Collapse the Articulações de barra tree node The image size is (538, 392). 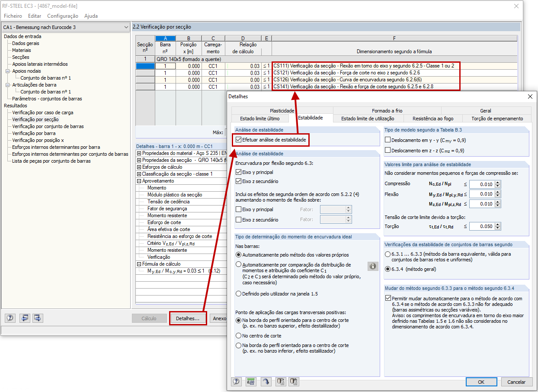pyautogui.click(x=7, y=85)
